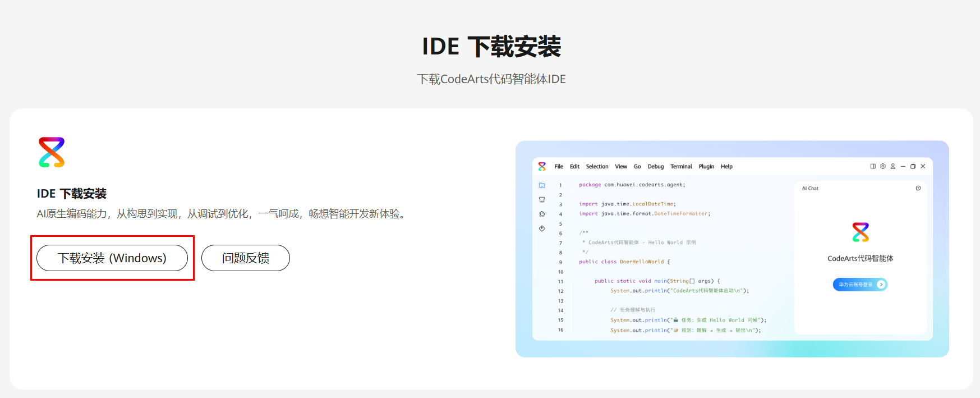
Task: Open the Help menu in the IDE preview
Action: (x=726, y=167)
